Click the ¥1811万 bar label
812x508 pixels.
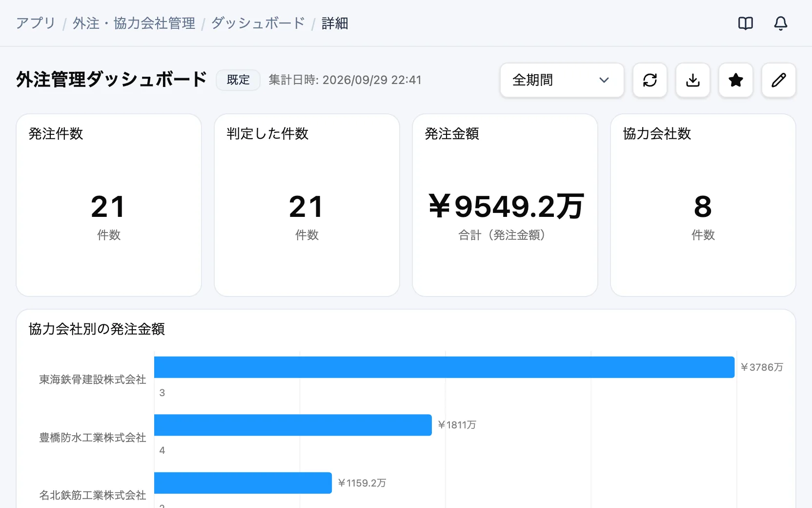[x=457, y=425]
